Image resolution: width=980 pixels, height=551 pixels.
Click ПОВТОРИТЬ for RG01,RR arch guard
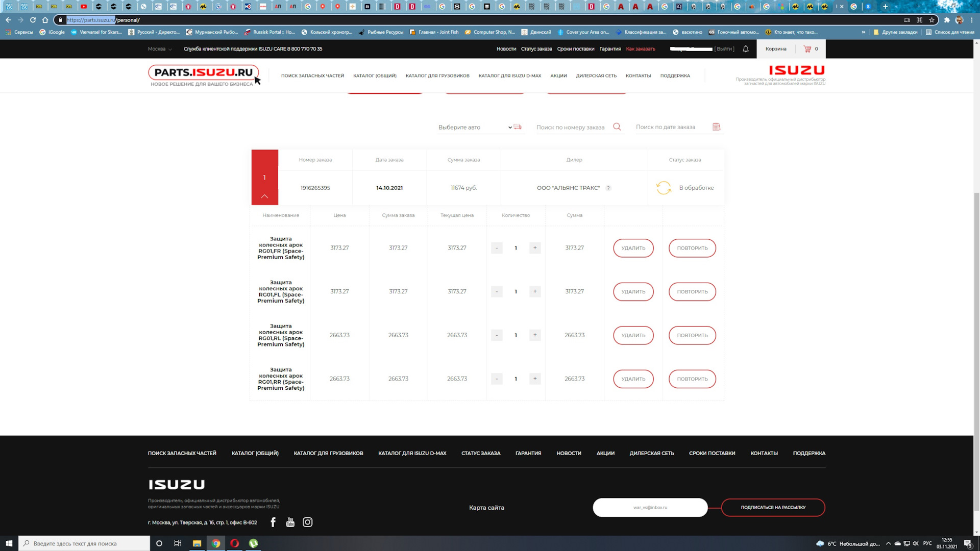click(692, 379)
